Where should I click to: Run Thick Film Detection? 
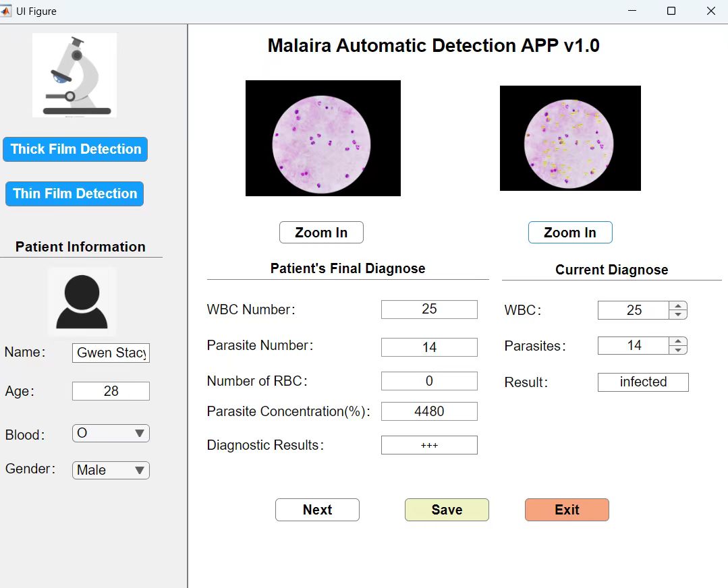point(75,149)
